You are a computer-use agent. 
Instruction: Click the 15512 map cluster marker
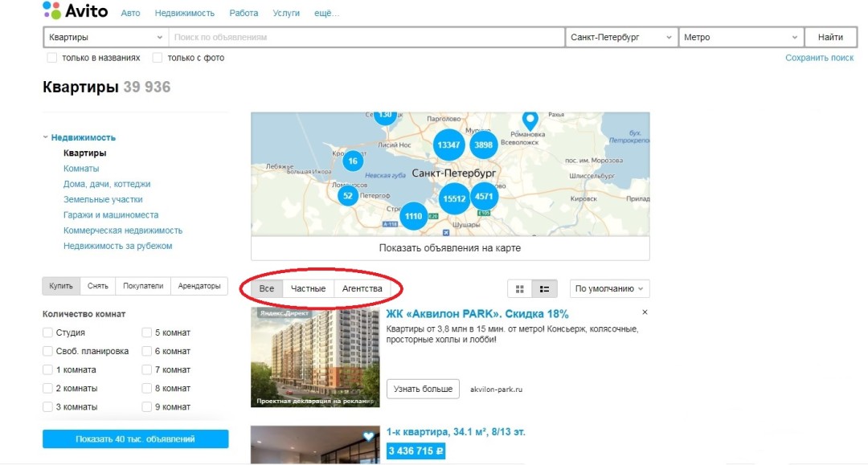[454, 198]
